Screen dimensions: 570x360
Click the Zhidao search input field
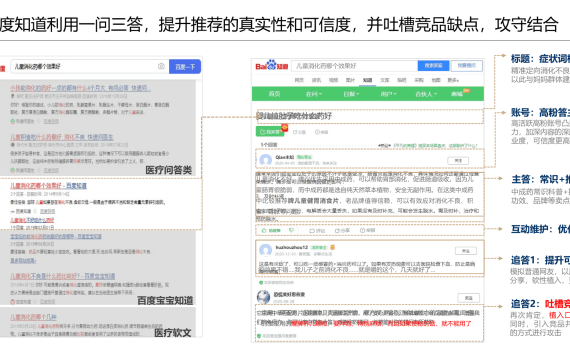click(354, 66)
